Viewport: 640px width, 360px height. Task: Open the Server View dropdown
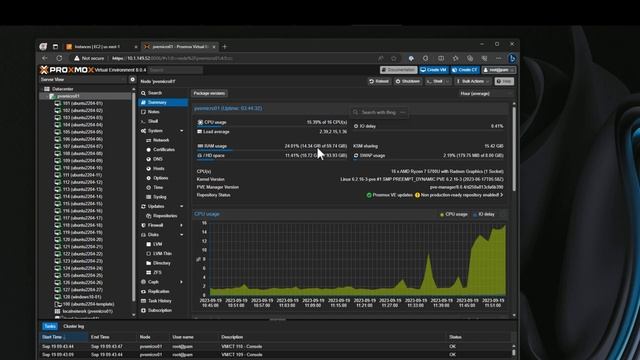click(x=83, y=80)
